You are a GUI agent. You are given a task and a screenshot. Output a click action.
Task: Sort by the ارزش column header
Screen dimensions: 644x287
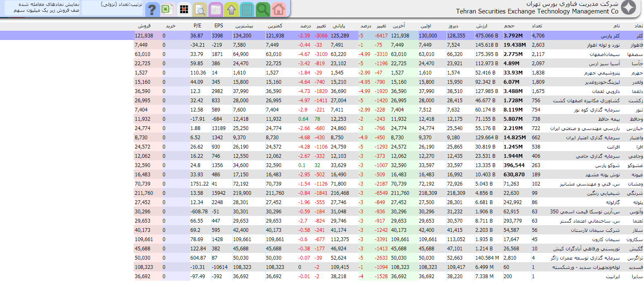[481, 26]
